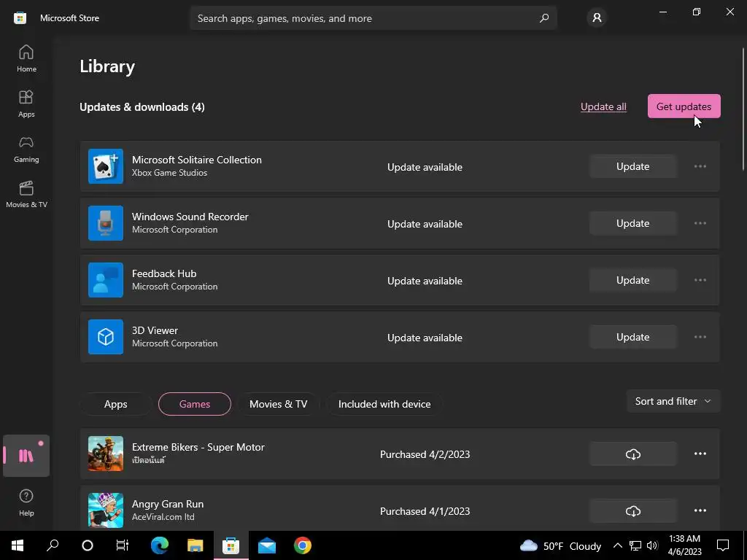Viewport: 747px width, 560px height.
Task: Open the Angry Gran Run game thumbnail
Action: point(106,510)
